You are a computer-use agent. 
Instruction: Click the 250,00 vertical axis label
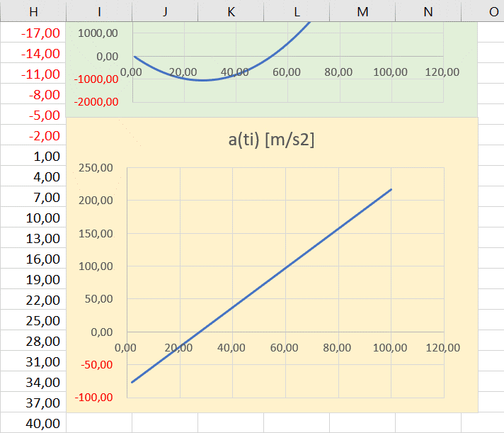click(x=96, y=169)
